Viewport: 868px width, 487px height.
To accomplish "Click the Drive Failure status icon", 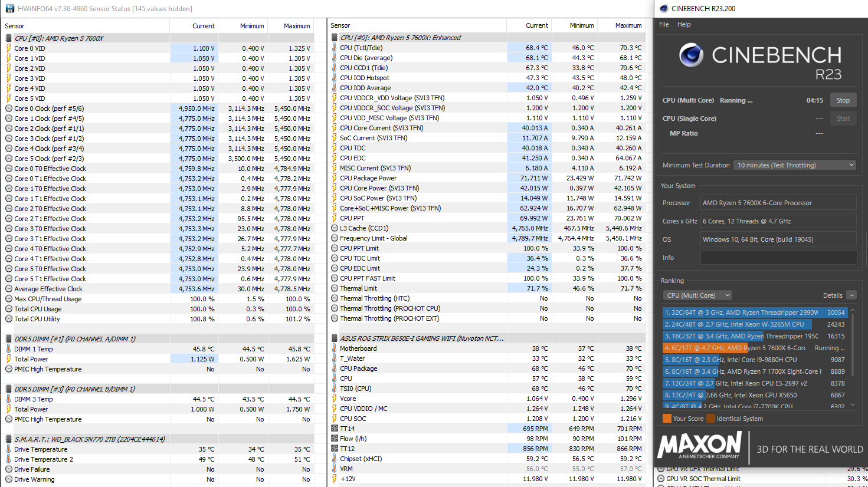I will (x=9, y=469).
